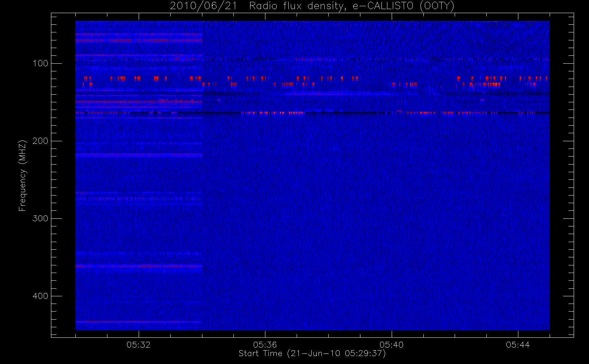This screenshot has width=589, height=364.
Task: Click the 05:36 time tick label
Action: coord(265,345)
